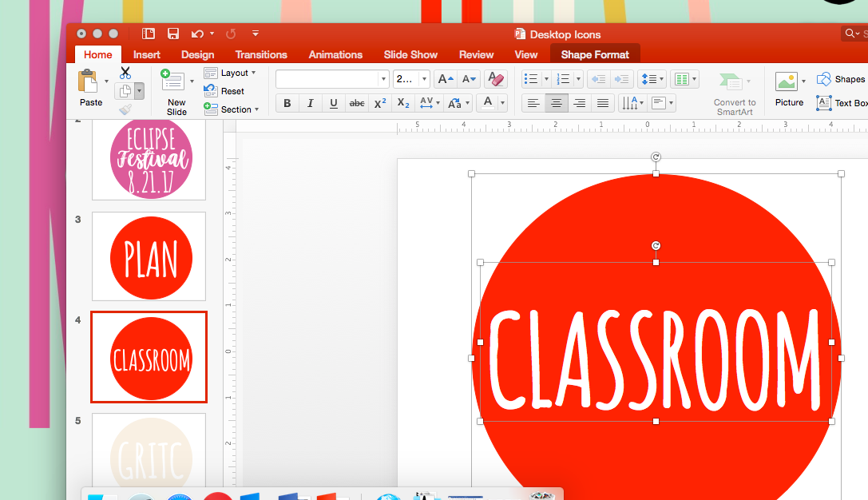Decrease the indent level
The width and height of the screenshot is (868, 500).
[598, 79]
